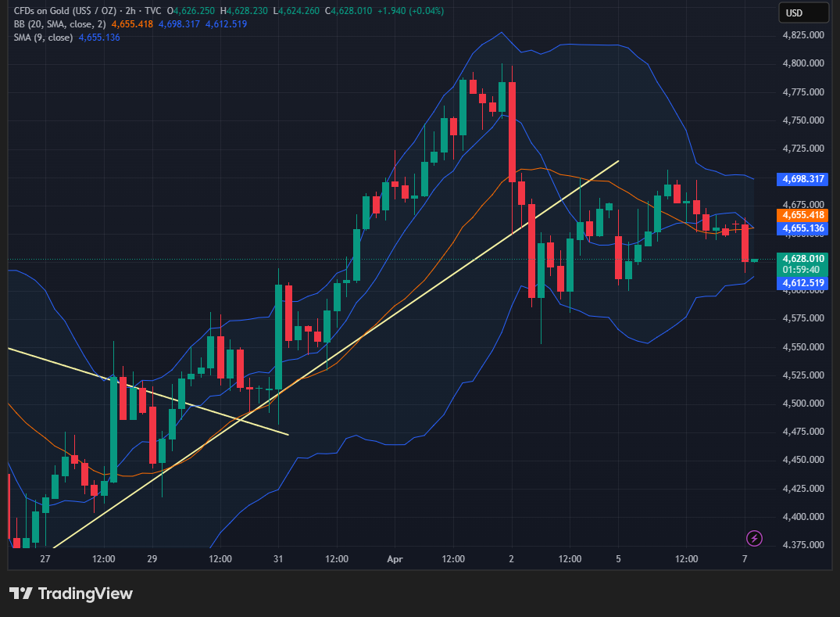The height and width of the screenshot is (617, 840).
Task: Click the blue 4,612.519 lower band label
Action: pos(802,283)
